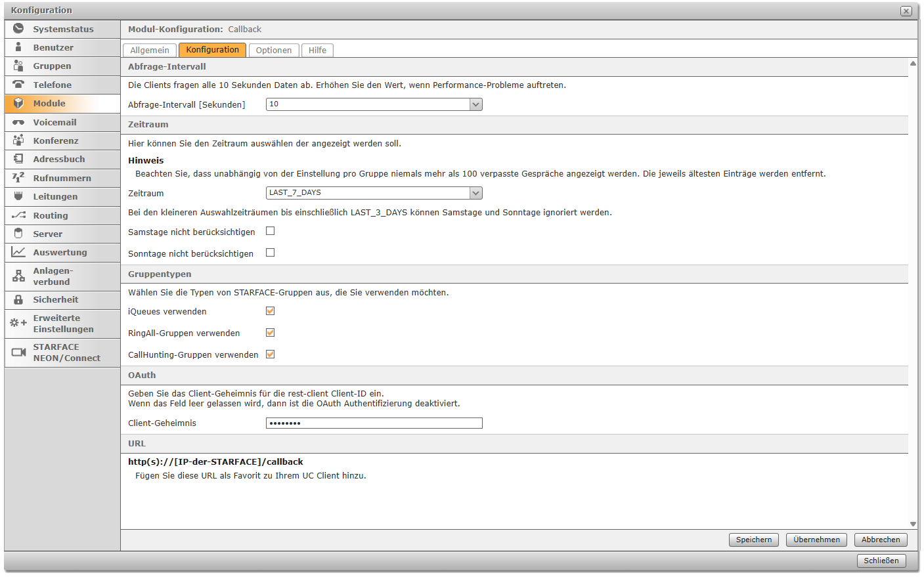Click the Rufnummern icon
The width and height of the screenshot is (924, 577).
pos(18,178)
